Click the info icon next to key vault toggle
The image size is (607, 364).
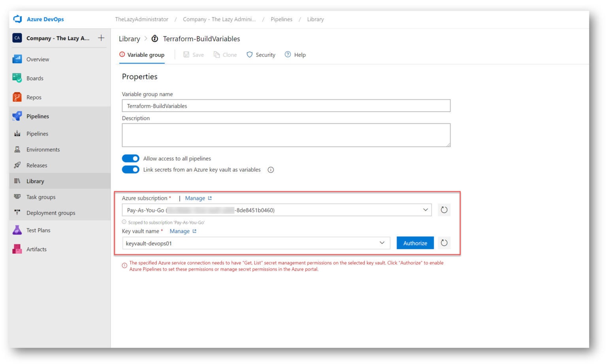pos(271,170)
